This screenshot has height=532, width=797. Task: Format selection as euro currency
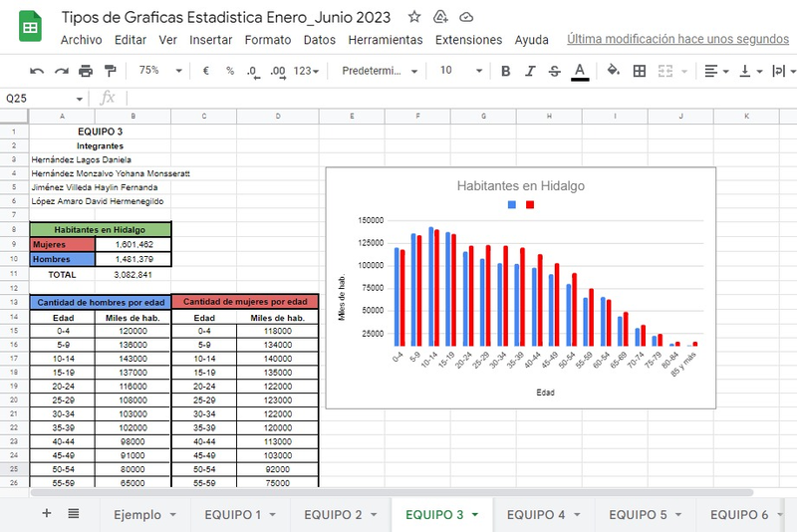206,71
